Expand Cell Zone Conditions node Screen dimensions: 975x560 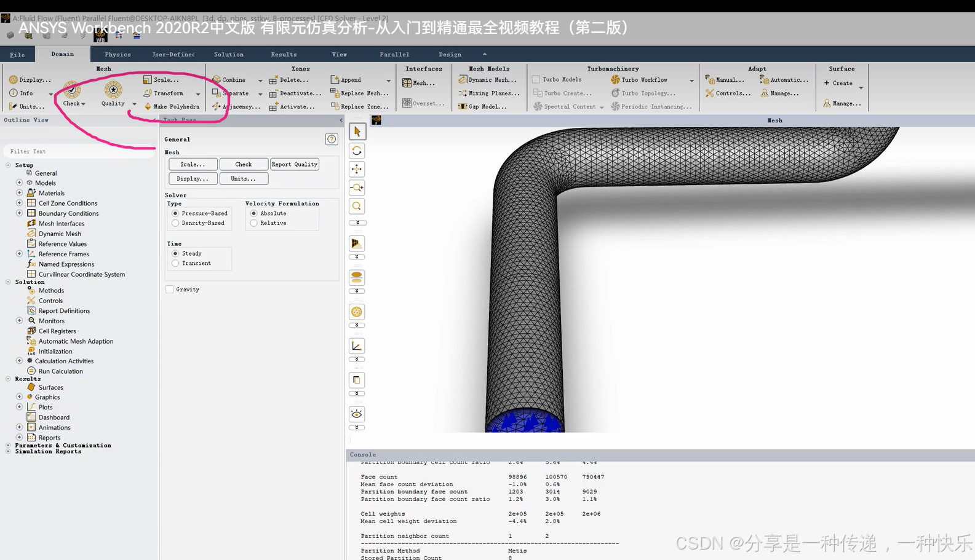(19, 203)
